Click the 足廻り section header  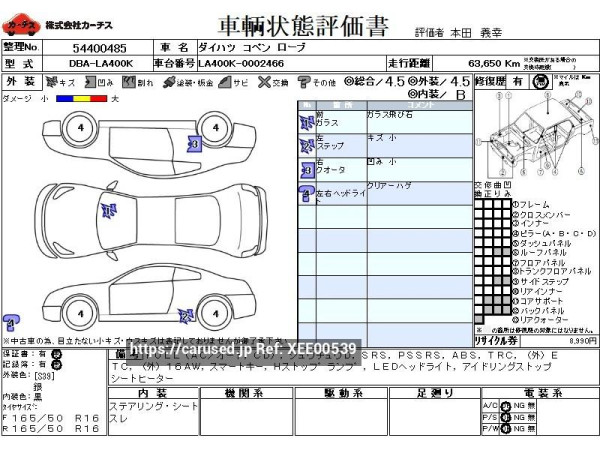[x=435, y=393]
